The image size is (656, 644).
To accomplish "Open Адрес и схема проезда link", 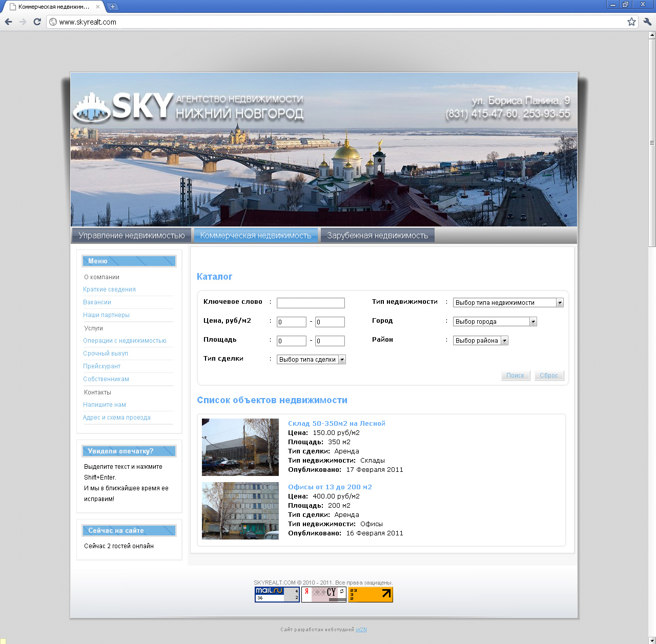I will [x=117, y=418].
